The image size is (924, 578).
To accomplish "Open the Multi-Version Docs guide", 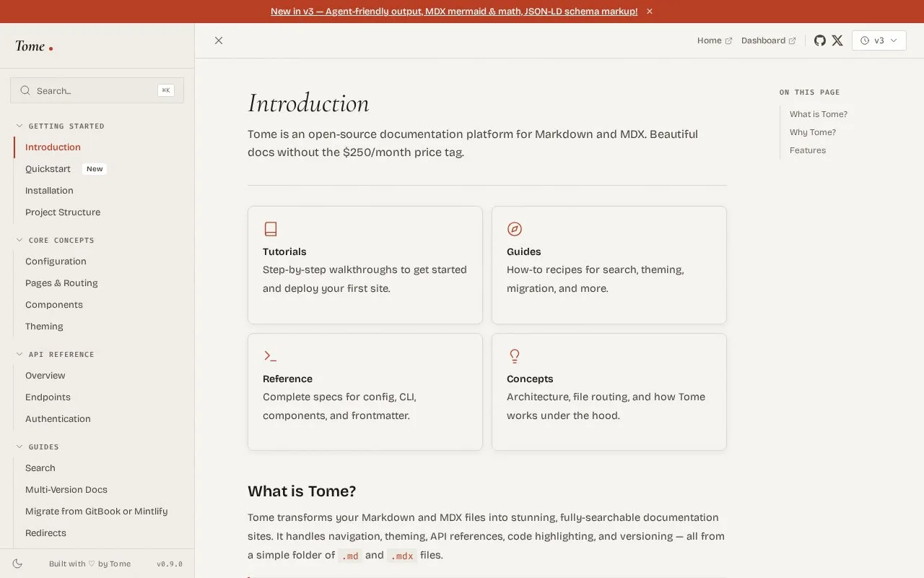I will (x=66, y=490).
